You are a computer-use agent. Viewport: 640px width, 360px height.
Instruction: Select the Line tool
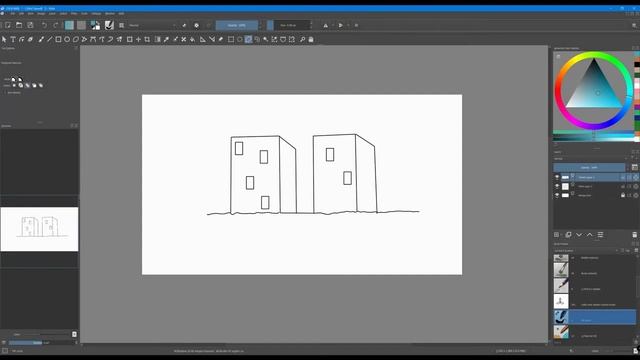tap(50, 39)
